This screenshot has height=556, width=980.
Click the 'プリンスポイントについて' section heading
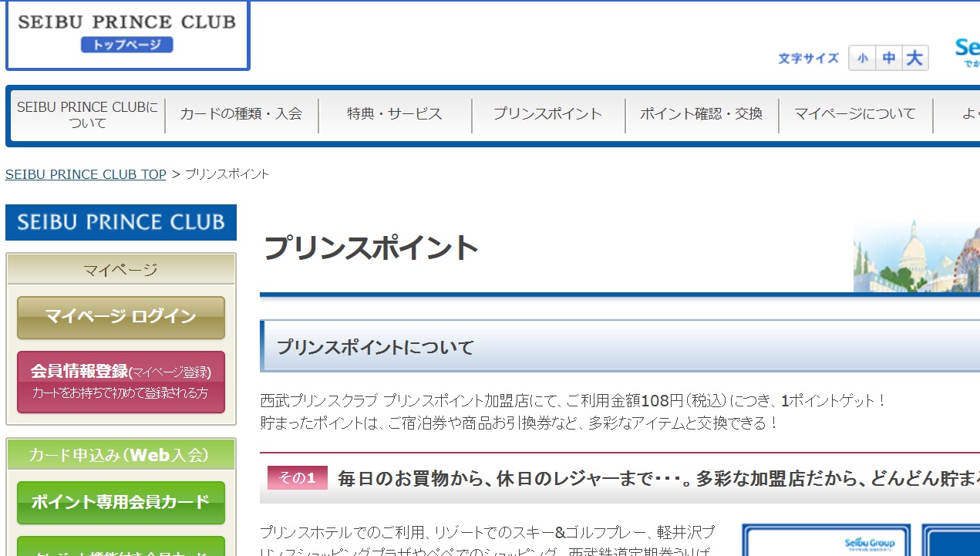click(x=375, y=347)
